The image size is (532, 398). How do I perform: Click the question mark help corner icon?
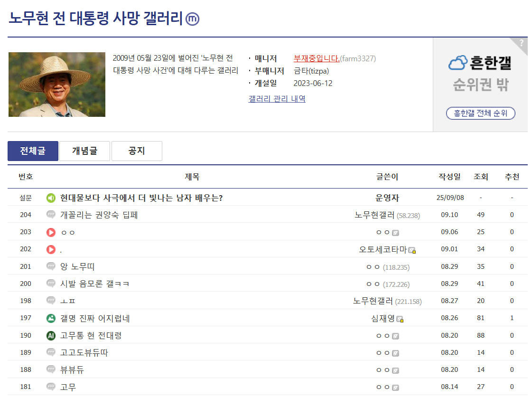(x=522, y=43)
